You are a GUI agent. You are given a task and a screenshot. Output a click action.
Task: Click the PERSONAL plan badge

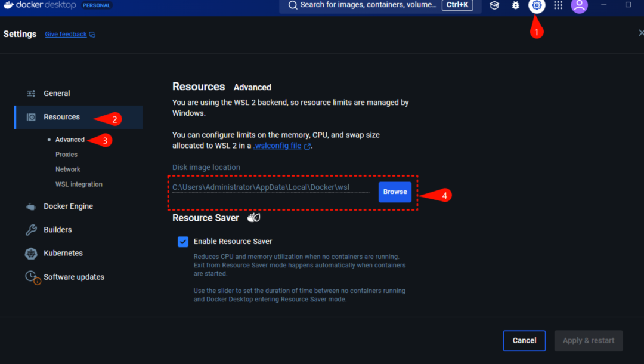tap(97, 5)
